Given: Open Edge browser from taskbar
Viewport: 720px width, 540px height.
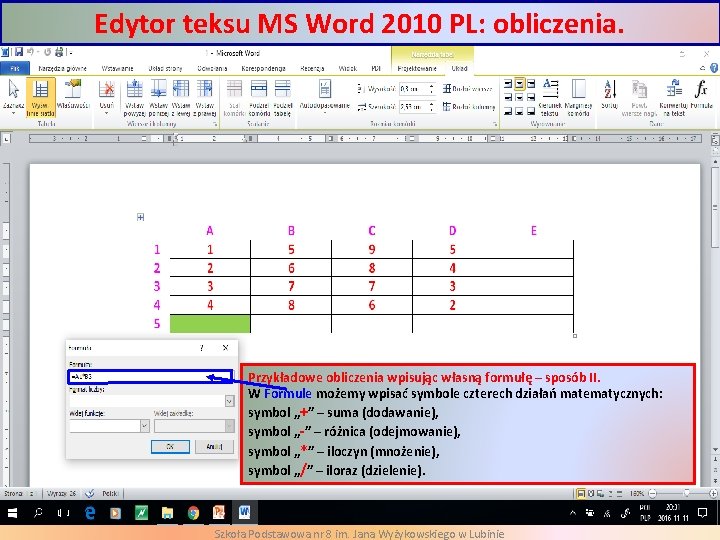Looking at the screenshot, I should (x=90, y=513).
